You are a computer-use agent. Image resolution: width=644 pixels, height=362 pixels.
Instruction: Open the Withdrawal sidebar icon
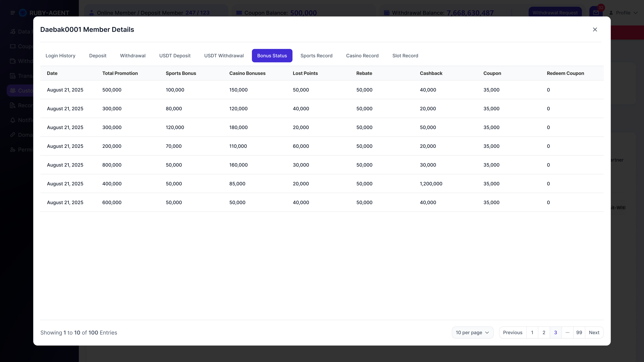13,61
